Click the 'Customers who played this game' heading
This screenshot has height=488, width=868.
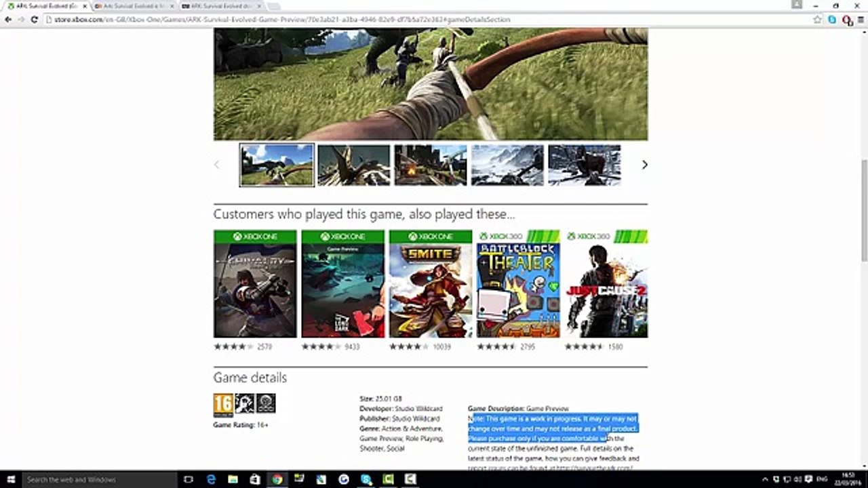coord(364,214)
